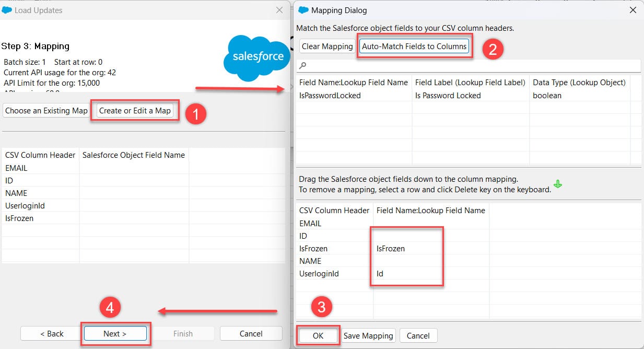The width and height of the screenshot is (644, 349).
Task: Go to next step with Next button
Action: (115, 333)
